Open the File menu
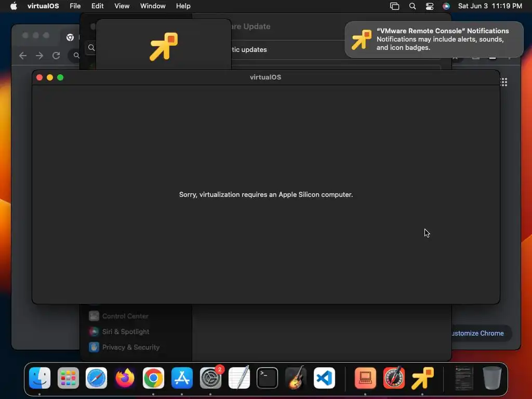The height and width of the screenshot is (399, 532). point(75,6)
